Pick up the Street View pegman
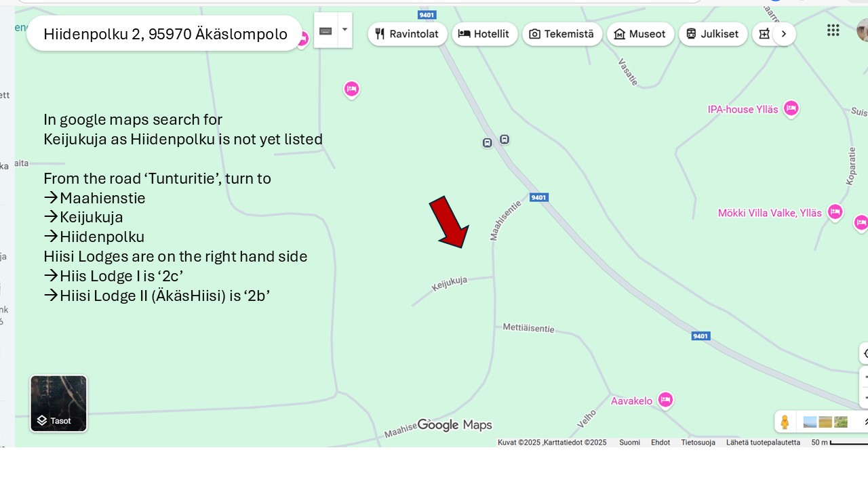The image size is (868, 488). click(785, 422)
